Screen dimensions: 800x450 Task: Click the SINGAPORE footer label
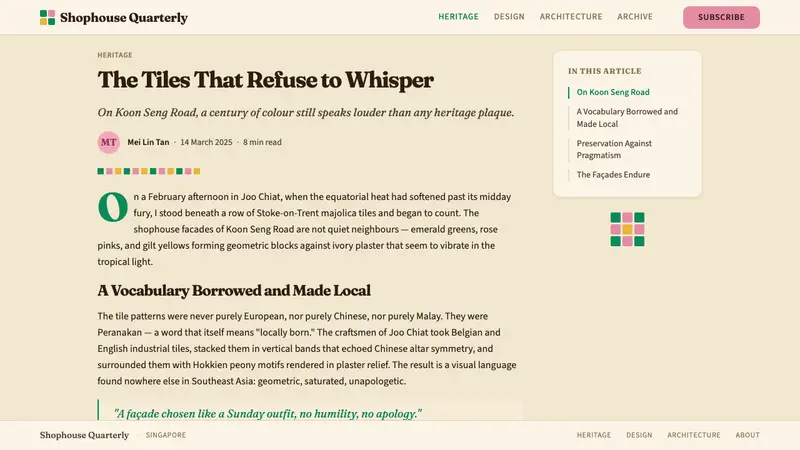tap(166, 435)
